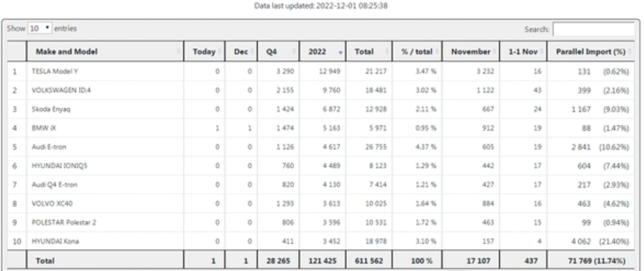Screen dimensions: 644x271
Task: Select the HYUNDAI IONIQ5 row
Action: coord(321,166)
